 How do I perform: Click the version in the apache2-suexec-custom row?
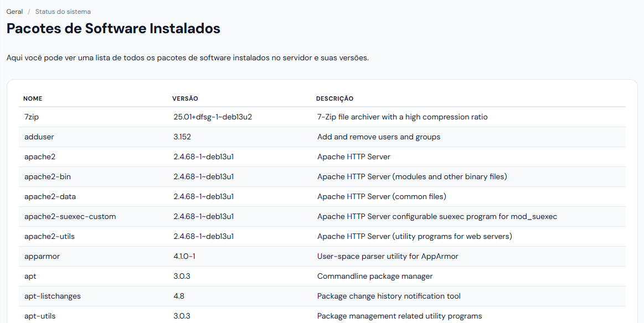pos(204,216)
